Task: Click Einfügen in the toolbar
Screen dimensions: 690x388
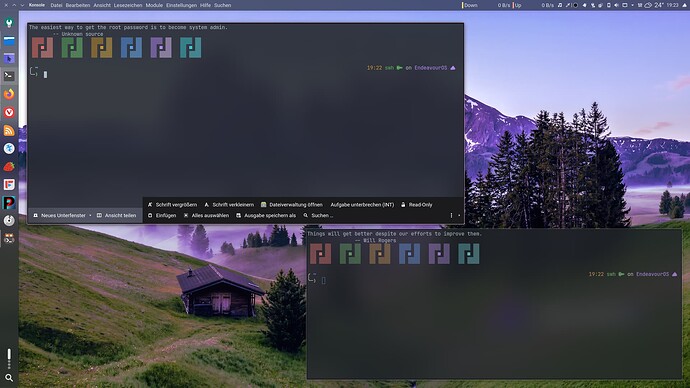Action: pos(162,216)
